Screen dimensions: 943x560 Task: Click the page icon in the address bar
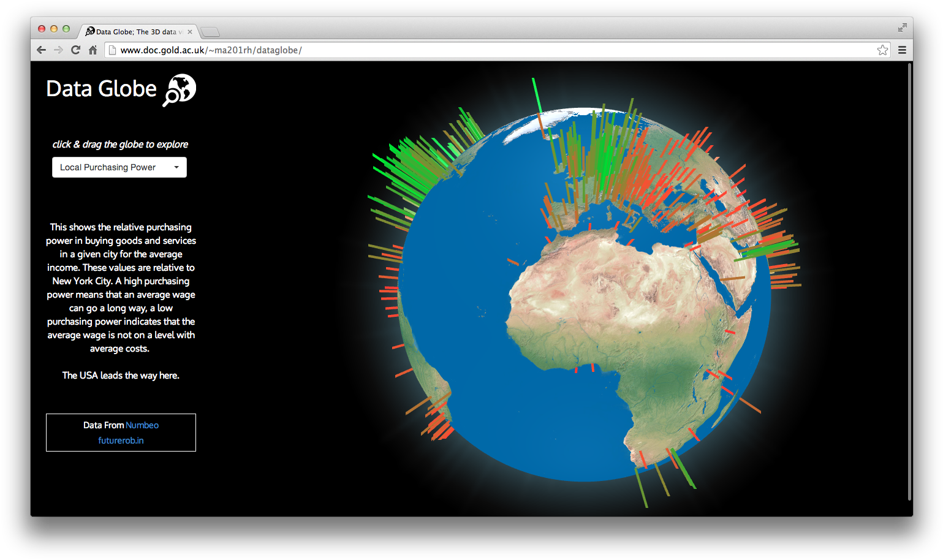click(x=112, y=50)
